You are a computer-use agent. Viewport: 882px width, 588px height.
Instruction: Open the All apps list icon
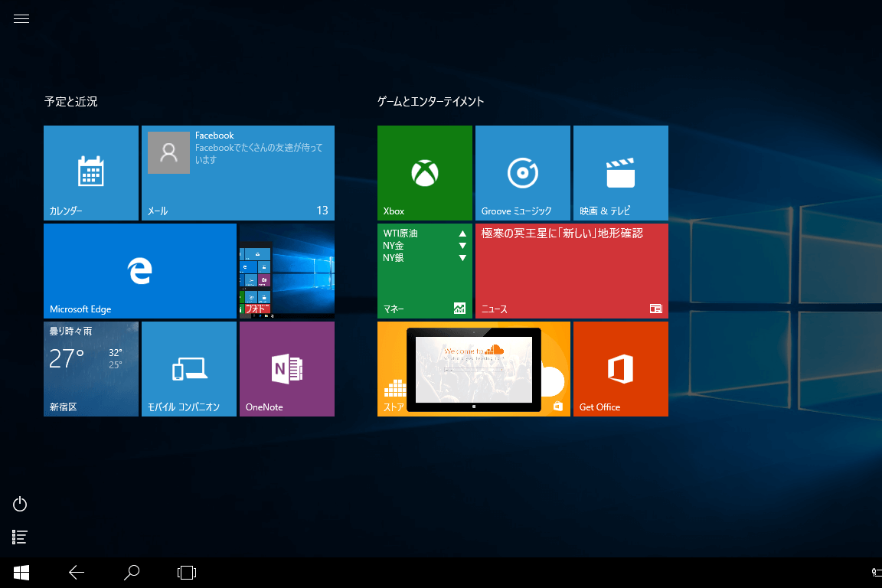coord(20,537)
